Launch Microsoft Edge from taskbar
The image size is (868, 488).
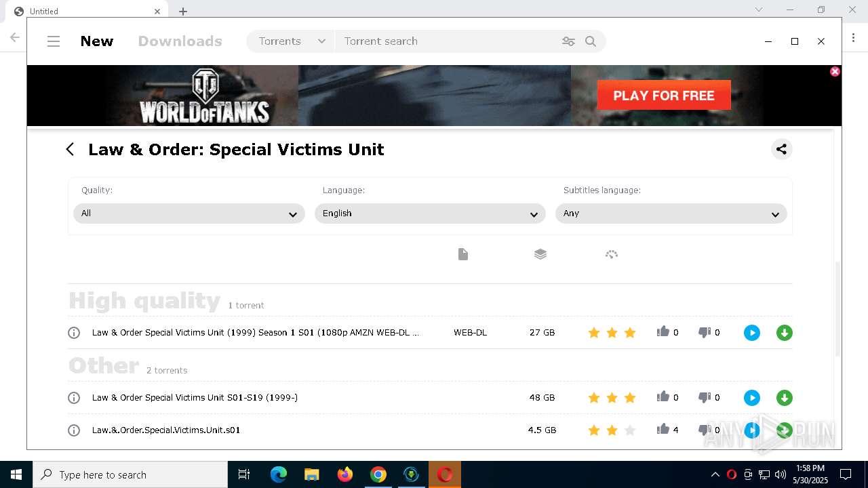(279, 474)
